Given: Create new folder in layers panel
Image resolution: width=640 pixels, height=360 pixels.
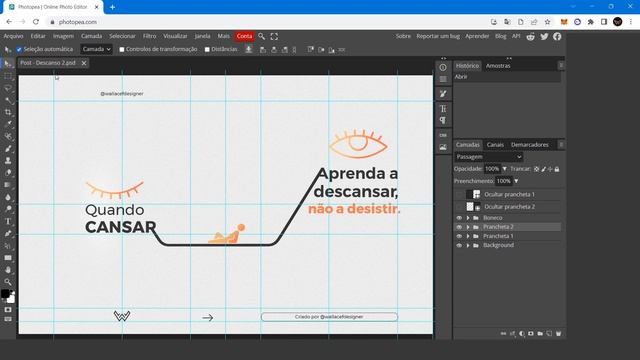Looking at the screenshot, I should pos(540,333).
